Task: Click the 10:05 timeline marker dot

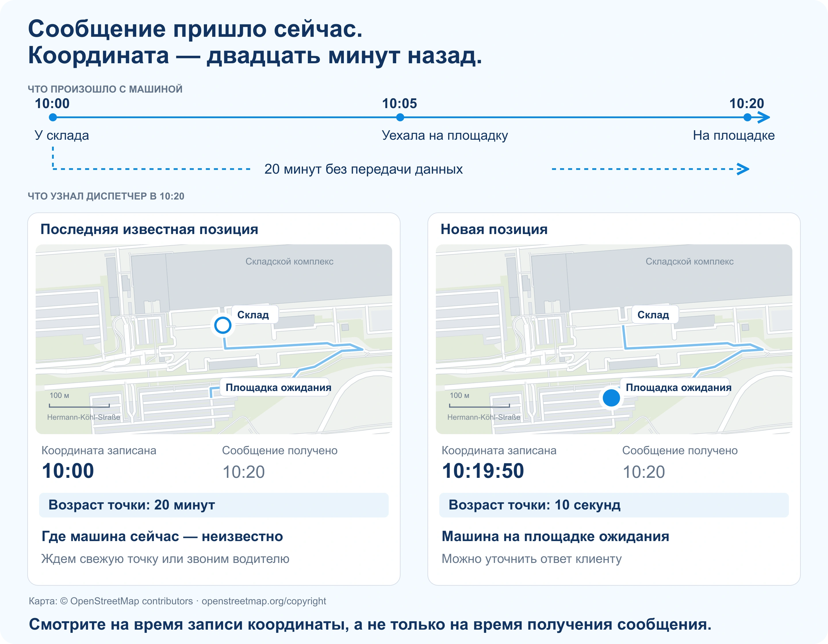Action: coord(400,118)
